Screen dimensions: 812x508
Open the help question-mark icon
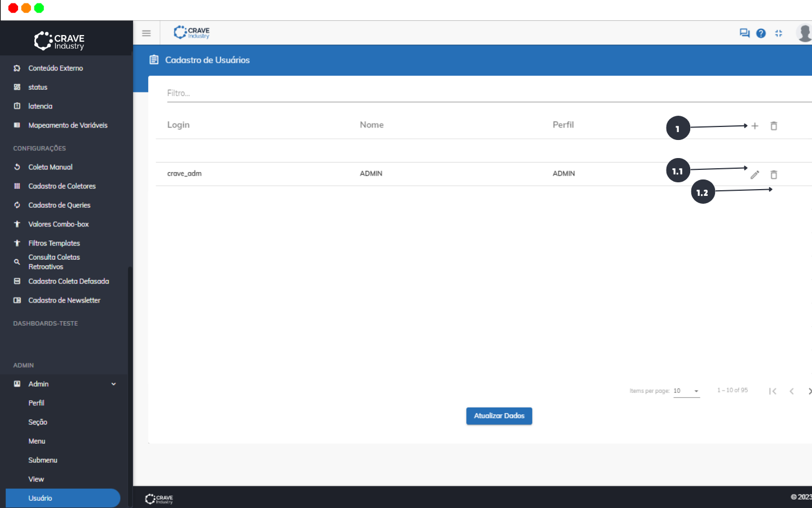click(x=761, y=33)
